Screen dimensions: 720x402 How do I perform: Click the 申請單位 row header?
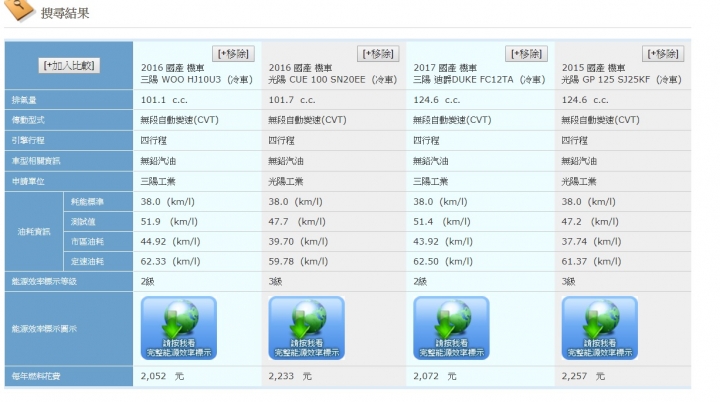coord(69,181)
